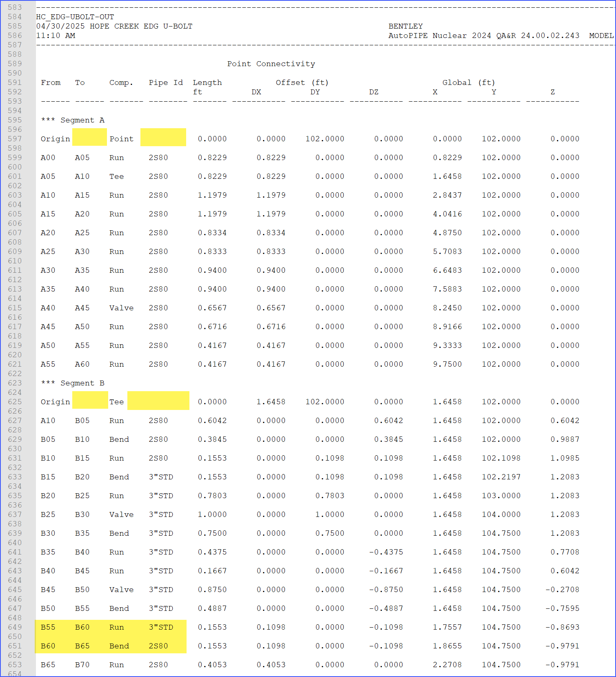
Task: Click the date text 04/30/2025
Action: pos(60,26)
